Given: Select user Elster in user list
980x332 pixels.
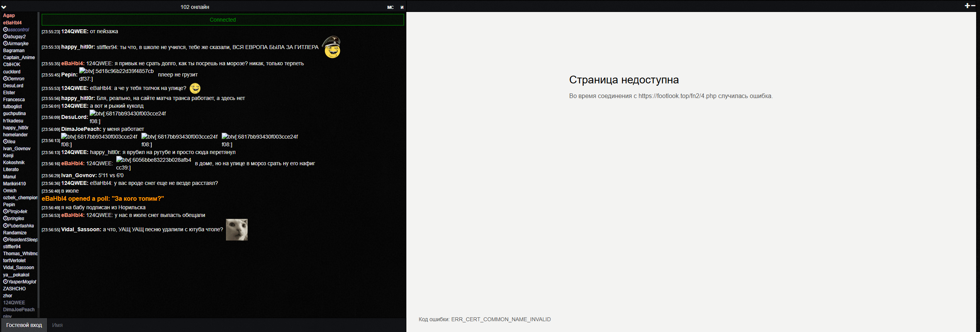Looking at the screenshot, I should [9, 93].
